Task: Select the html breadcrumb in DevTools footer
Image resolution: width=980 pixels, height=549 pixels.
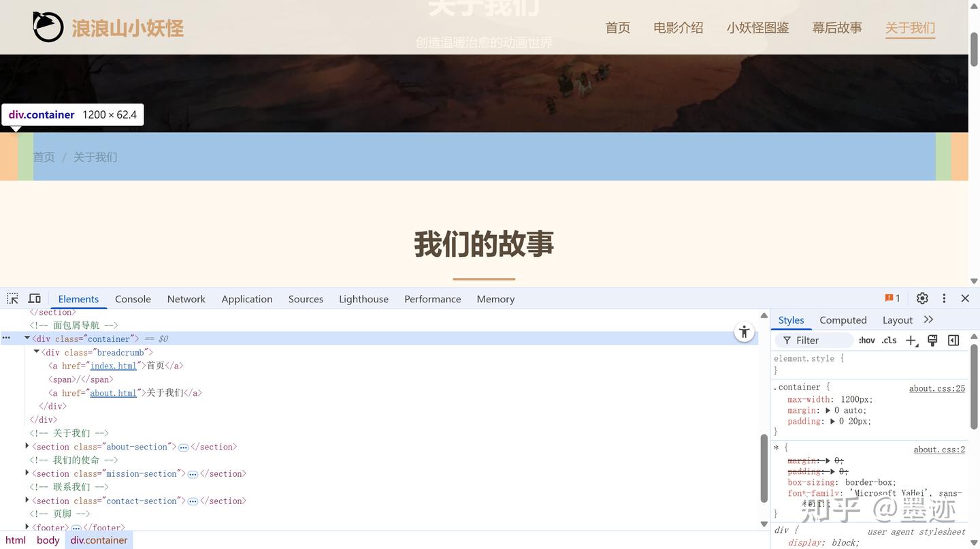Action: (x=16, y=540)
